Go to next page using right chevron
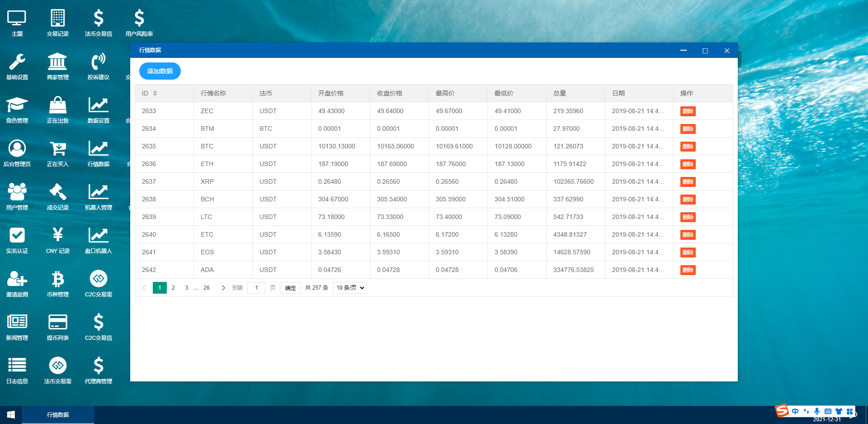The image size is (868, 424). tap(223, 288)
